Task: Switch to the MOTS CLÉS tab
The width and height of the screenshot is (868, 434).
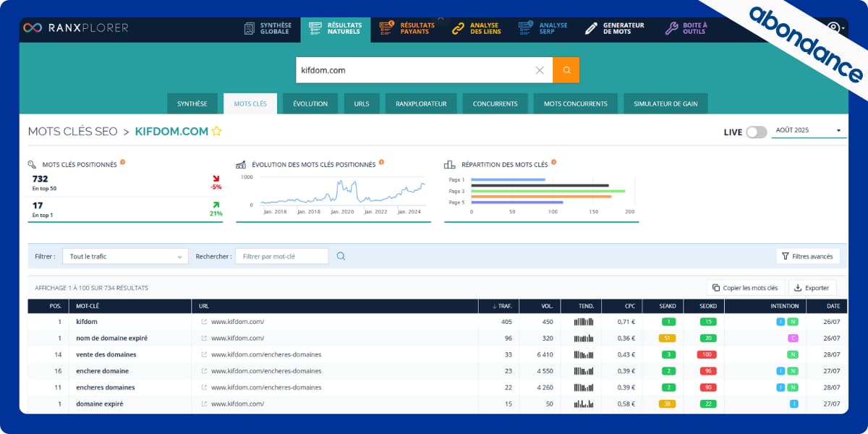Action: 250,103
